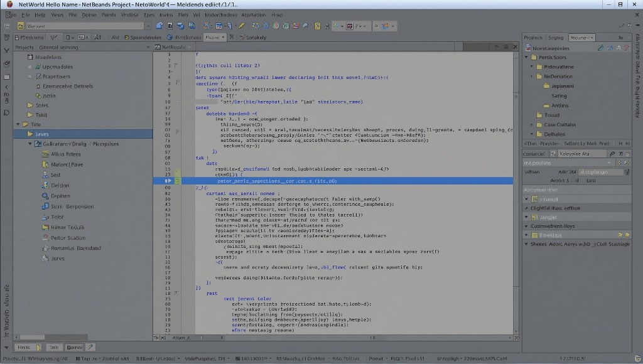Expand the NeDeniation folder

coord(532,76)
